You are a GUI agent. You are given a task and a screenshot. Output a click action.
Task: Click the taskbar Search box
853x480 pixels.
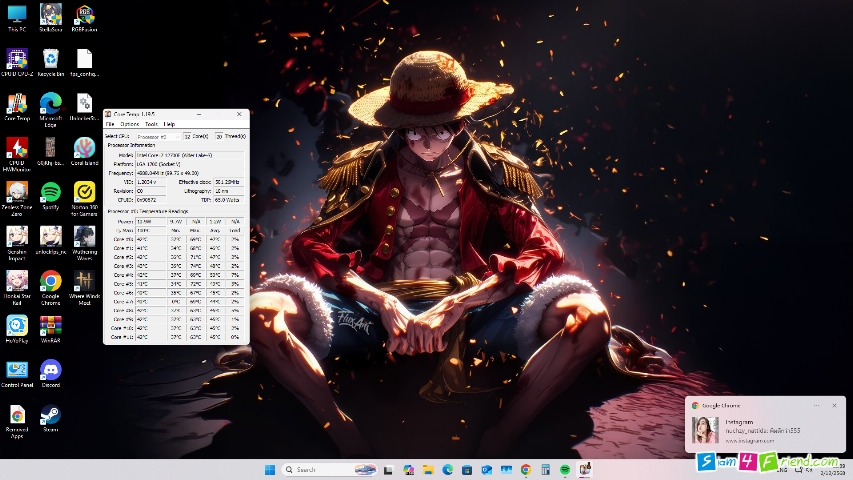(330, 469)
